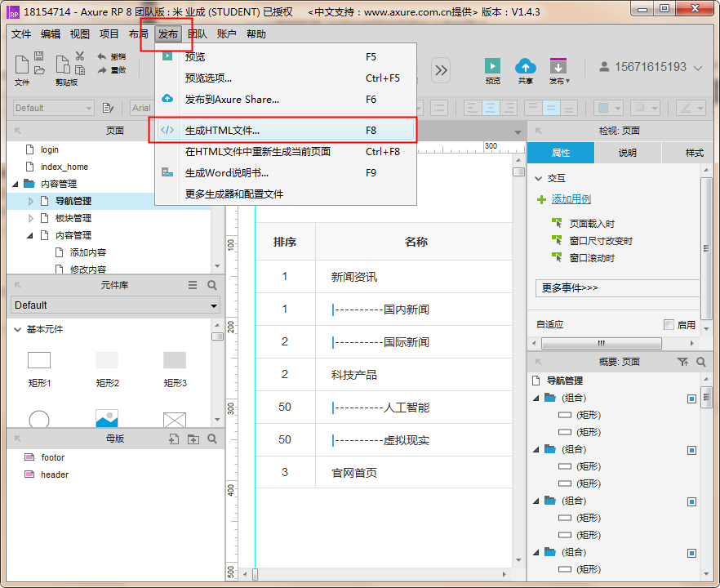The height and width of the screenshot is (588, 720).
Task: Open the 元件库 panel hamburger menu icon
Action: pos(193,285)
